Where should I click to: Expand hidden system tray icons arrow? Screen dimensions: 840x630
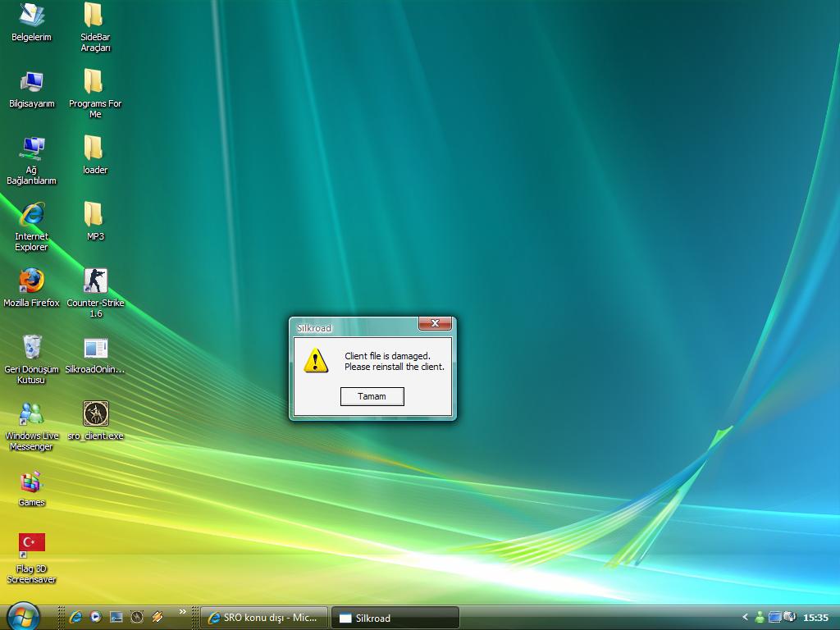pyautogui.click(x=745, y=617)
